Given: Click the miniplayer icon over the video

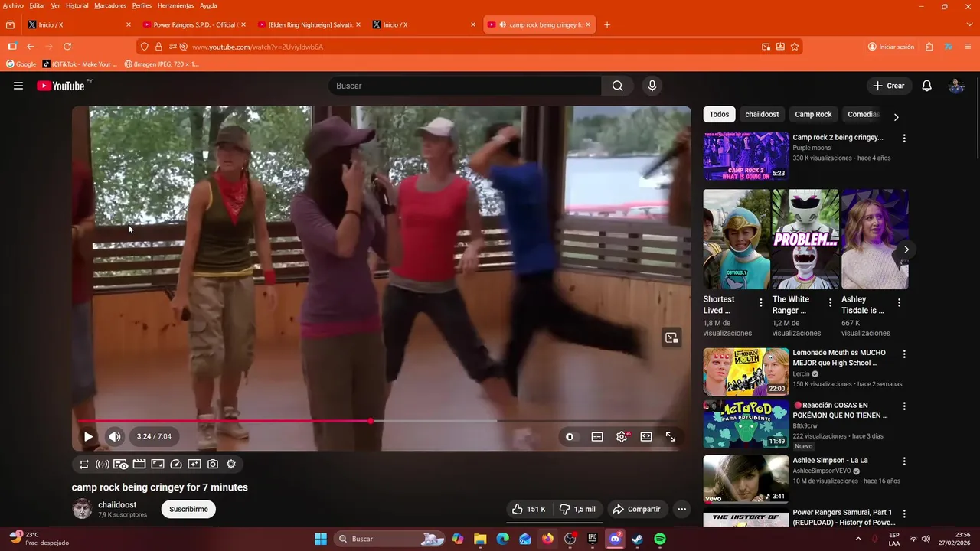Looking at the screenshot, I should (671, 337).
